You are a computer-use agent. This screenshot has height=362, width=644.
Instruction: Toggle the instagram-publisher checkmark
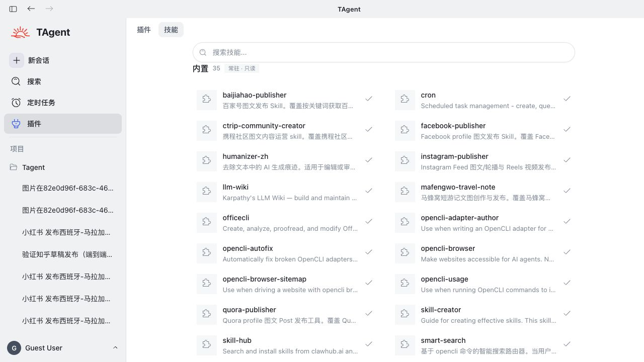pyautogui.click(x=567, y=160)
